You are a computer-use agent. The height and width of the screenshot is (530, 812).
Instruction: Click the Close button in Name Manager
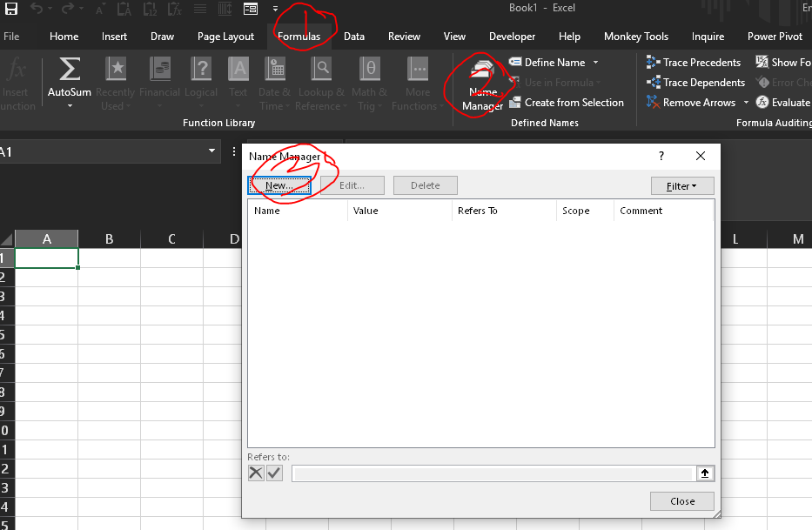click(682, 501)
